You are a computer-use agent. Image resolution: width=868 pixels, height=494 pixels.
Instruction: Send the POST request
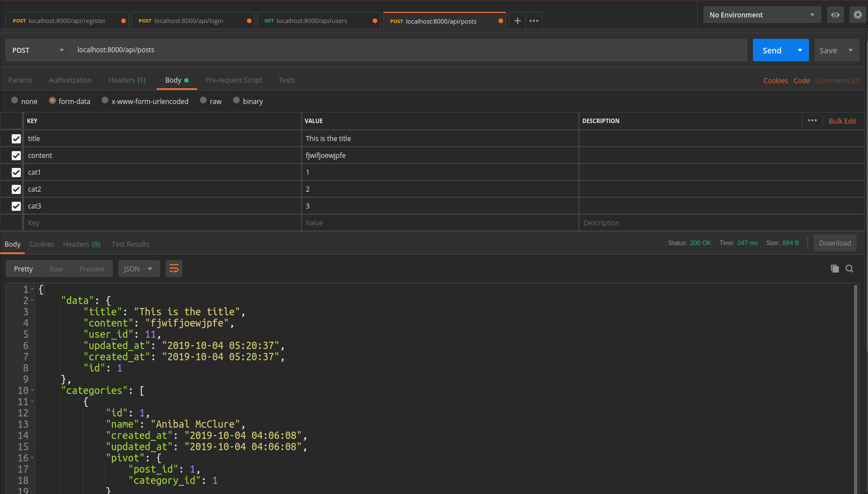coord(772,50)
